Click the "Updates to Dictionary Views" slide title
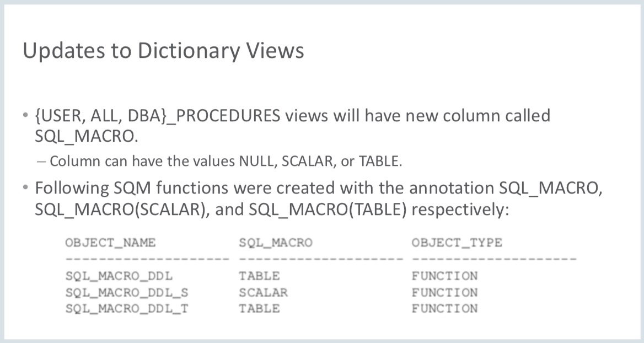 pyautogui.click(x=163, y=51)
